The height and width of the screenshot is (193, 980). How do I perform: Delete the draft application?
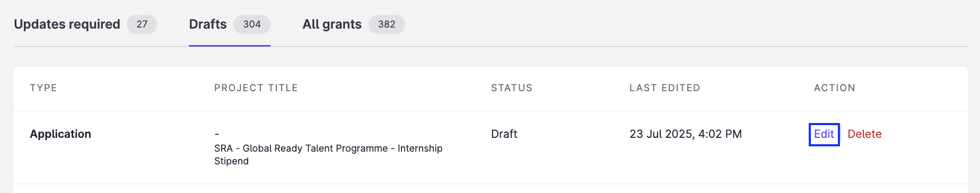tap(864, 134)
